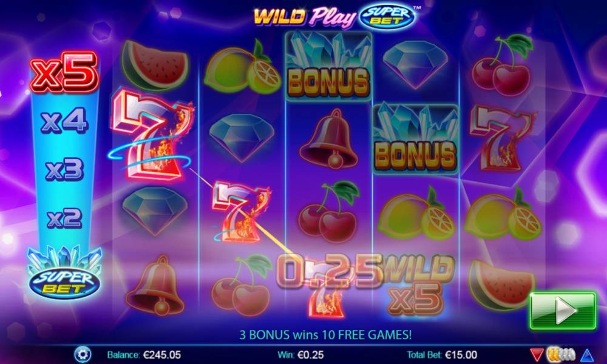The height and width of the screenshot is (364, 607).
Task: Click the watermelon symbol on first reel
Action: 155,61
